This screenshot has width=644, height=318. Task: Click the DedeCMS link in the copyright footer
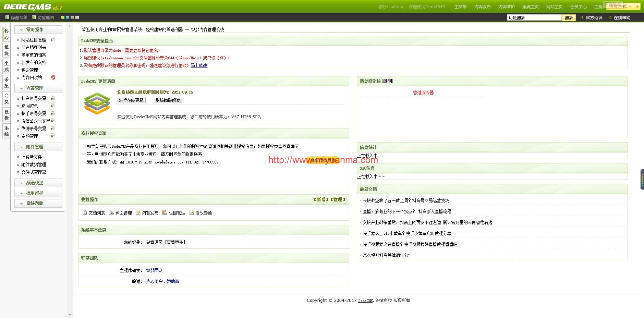(x=365, y=301)
